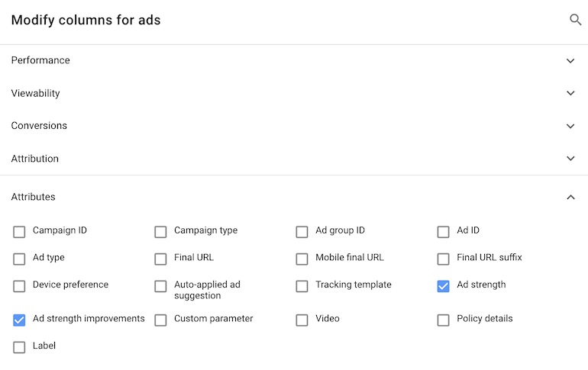588x370 pixels.
Task: Select the Auto-applied ad suggestion checkbox
Action: tap(160, 286)
